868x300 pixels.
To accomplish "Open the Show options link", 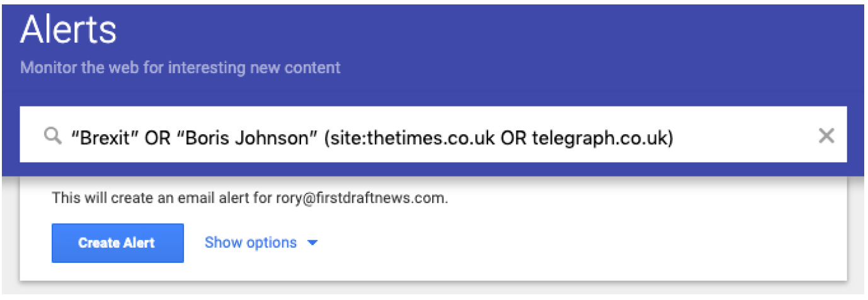I will 251,243.
